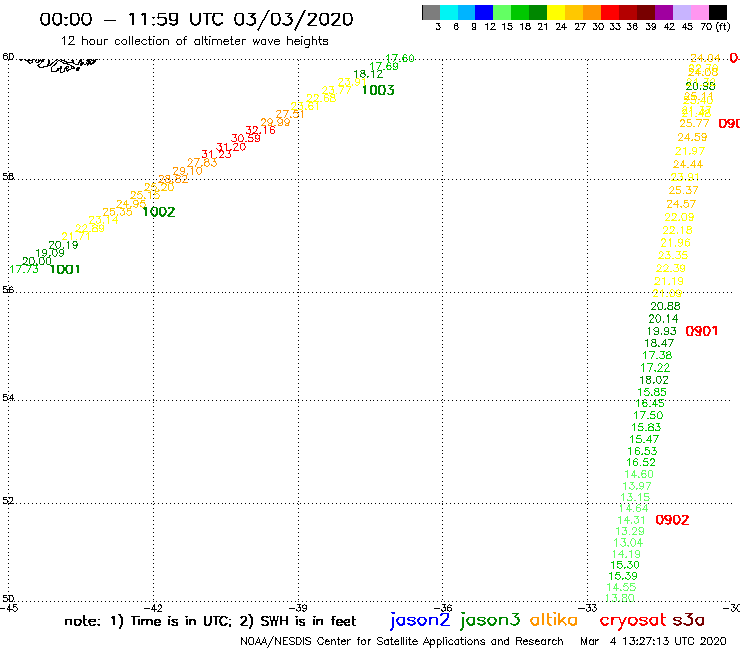Click the wave height value 21.97
The height and width of the screenshot is (650, 740).
click(690, 152)
